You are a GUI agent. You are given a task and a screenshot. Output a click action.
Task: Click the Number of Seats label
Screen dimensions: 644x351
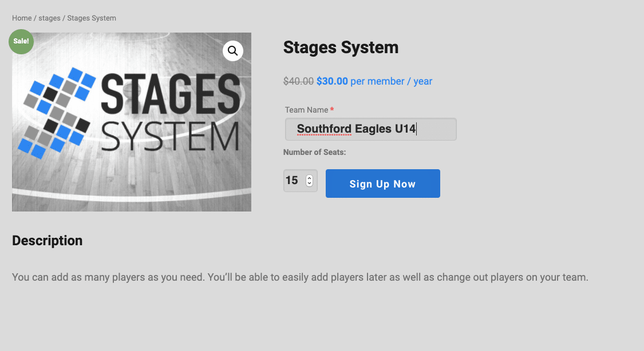coord(315,152)
